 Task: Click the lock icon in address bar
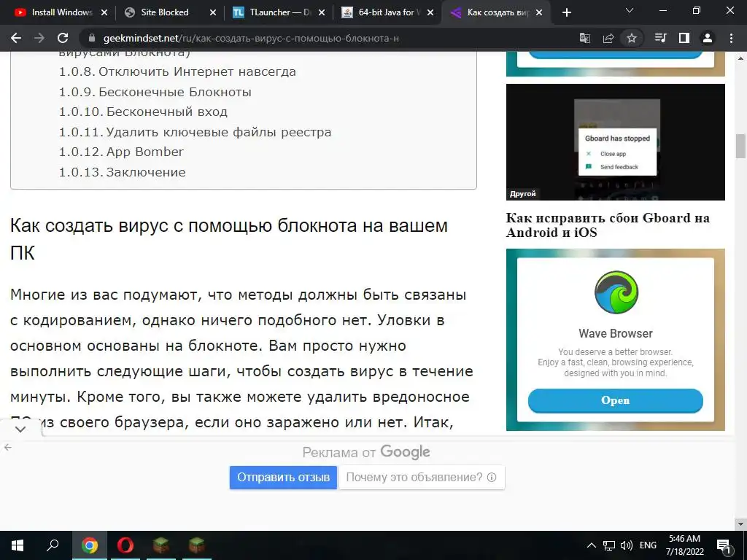coord(92,38)
